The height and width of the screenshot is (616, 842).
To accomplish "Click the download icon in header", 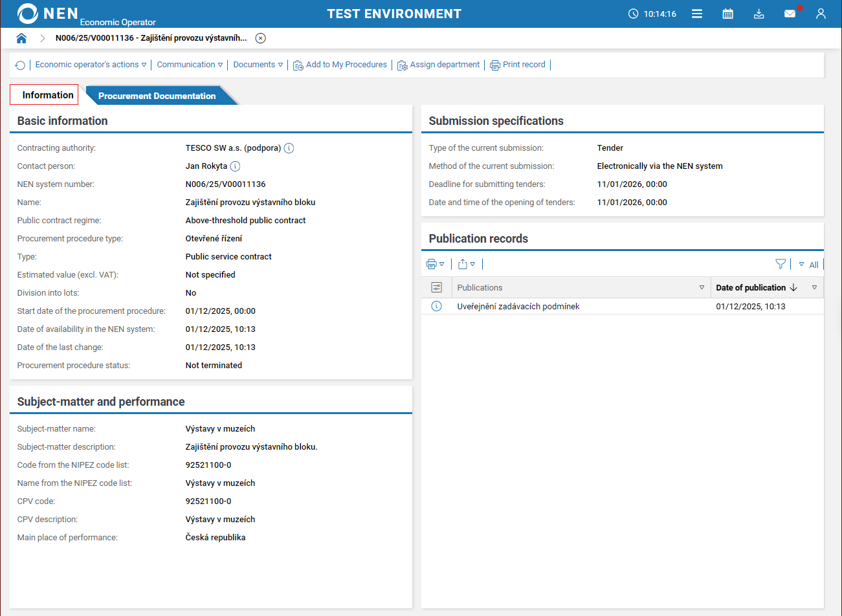I will [x=759, y=14].
